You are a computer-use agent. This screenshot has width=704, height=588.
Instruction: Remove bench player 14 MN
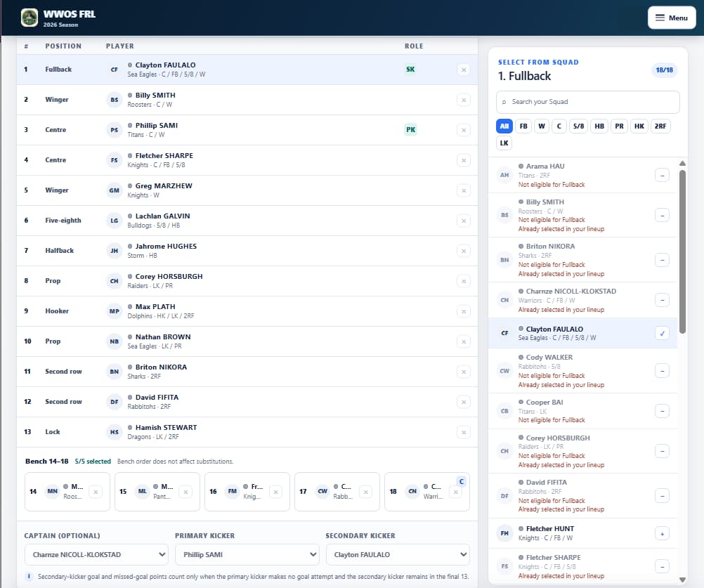(x=96, y=492)
